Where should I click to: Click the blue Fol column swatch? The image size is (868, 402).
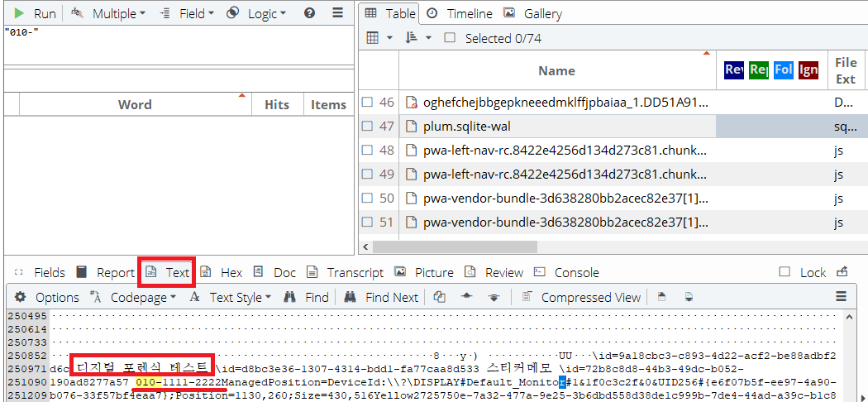coord(783,70)
